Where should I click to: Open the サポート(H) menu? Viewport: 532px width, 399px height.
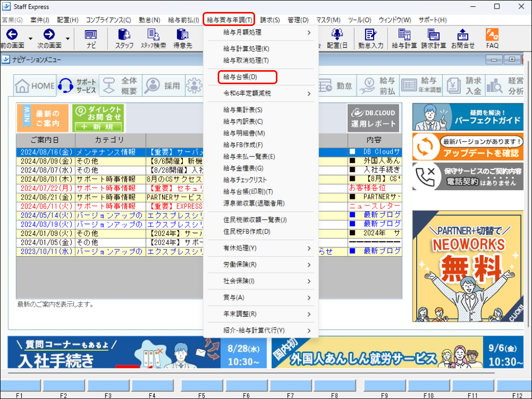pos(433,20)
